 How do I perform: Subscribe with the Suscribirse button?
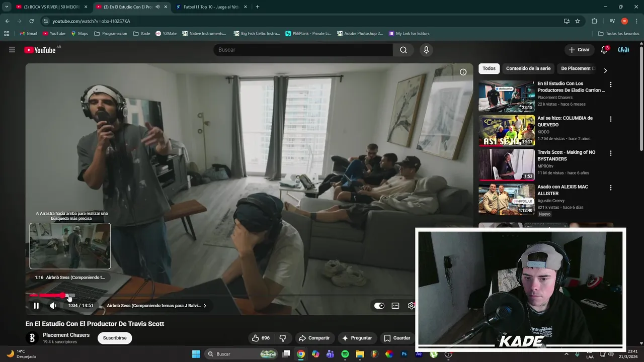pos(115,338)
